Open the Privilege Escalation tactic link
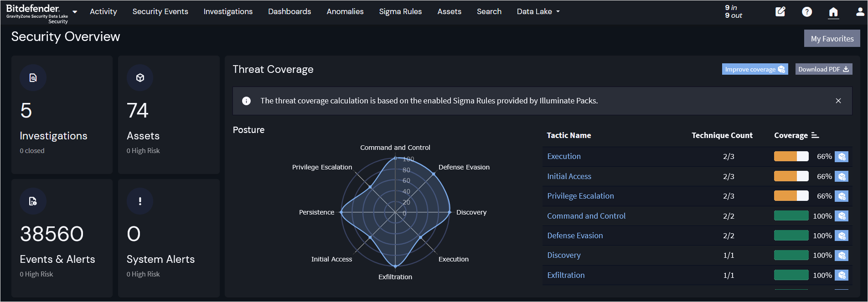The width and height of the screenshot is (868, 302). click(580, 196)
